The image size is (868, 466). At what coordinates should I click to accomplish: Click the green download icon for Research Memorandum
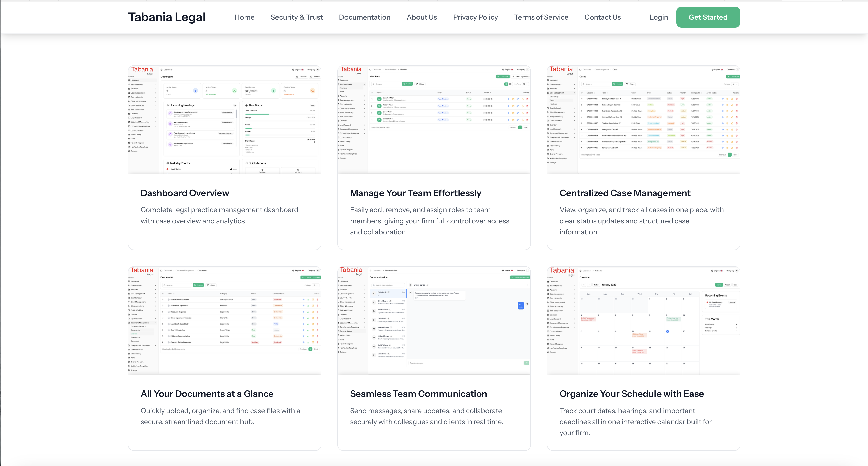tap(308, 300)
